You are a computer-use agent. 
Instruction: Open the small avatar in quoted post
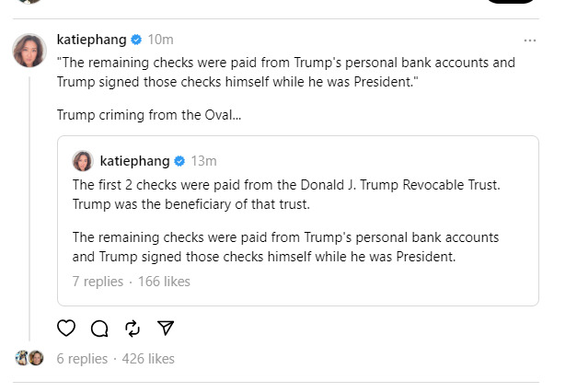click(x=83, y=161)
